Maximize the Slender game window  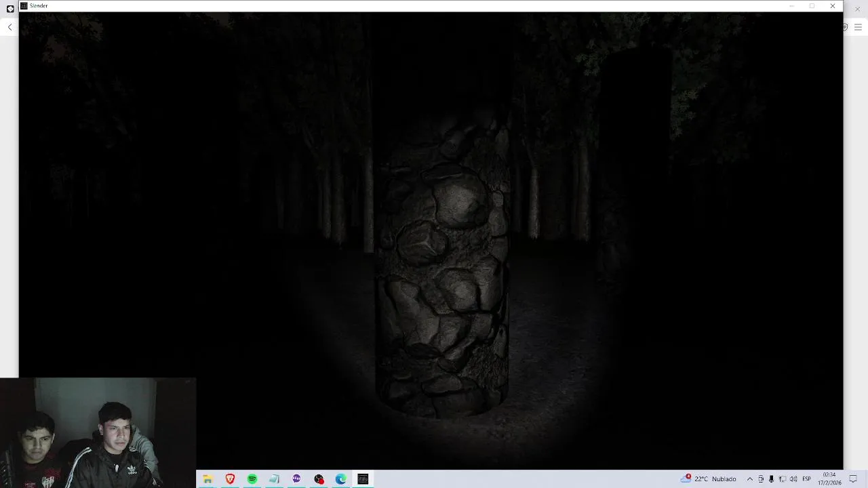(812, 6)
